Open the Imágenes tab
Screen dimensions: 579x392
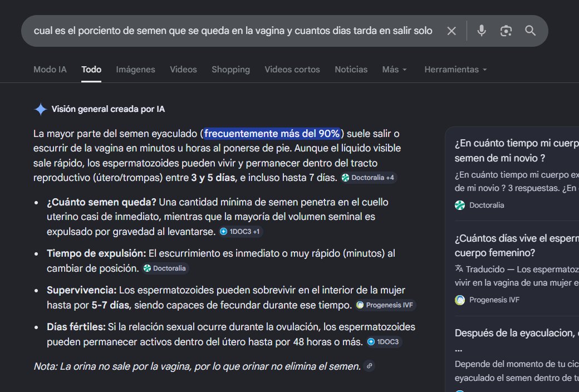135,70
